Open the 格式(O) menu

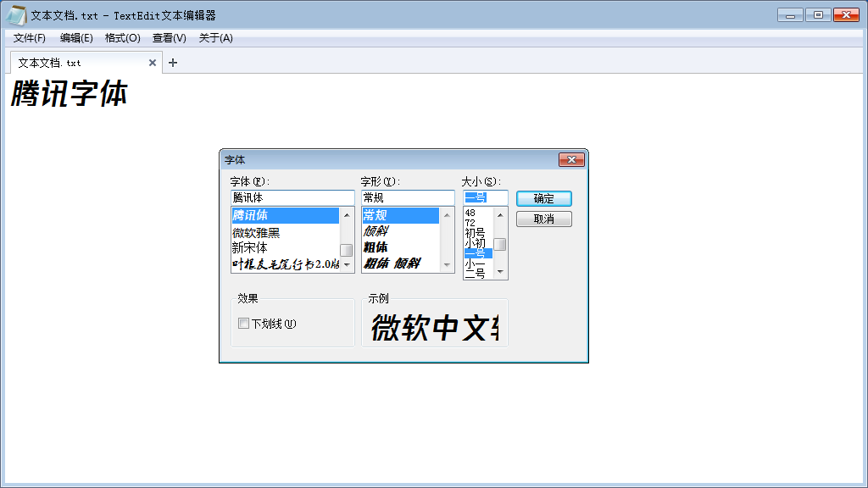(122, 37)
